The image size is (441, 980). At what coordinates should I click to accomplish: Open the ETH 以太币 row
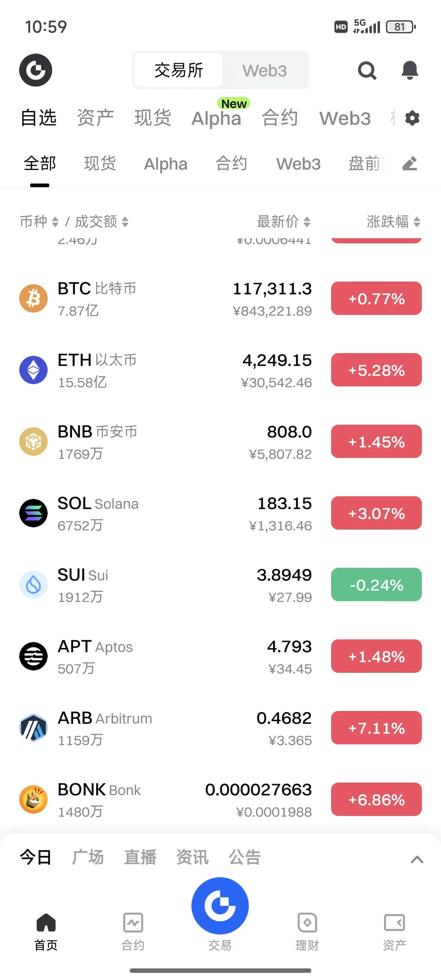220,370
